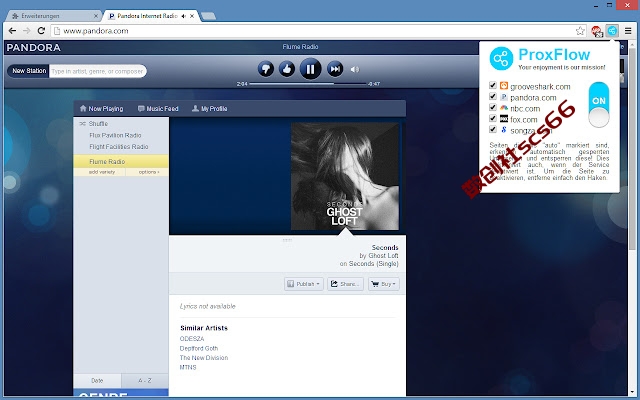Select Flux Pavilion Radio station
The width and height of the screenshot is (640, 400).
click(x=115, y=135)
